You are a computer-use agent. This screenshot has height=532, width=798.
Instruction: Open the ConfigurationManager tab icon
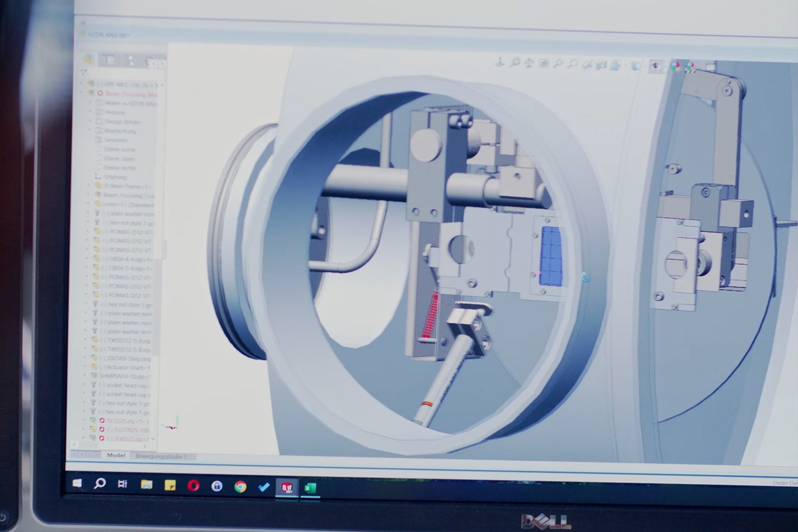coord(131,61)
